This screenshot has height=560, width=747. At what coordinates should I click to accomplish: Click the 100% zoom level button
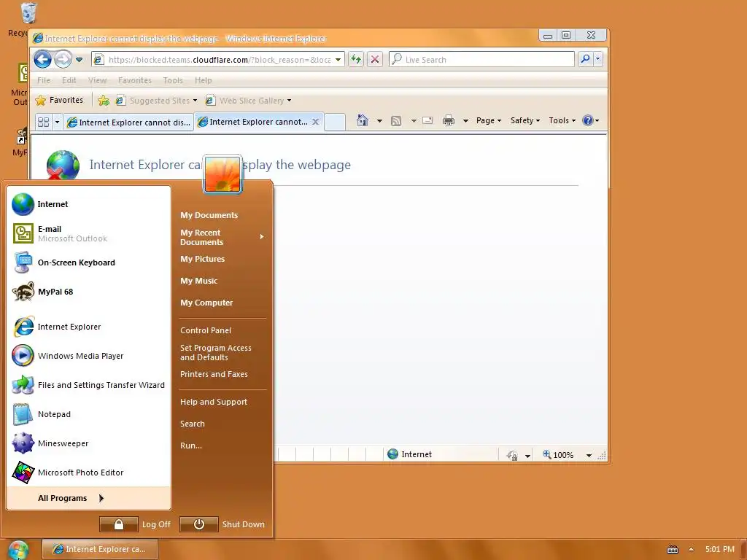[558, 455]
